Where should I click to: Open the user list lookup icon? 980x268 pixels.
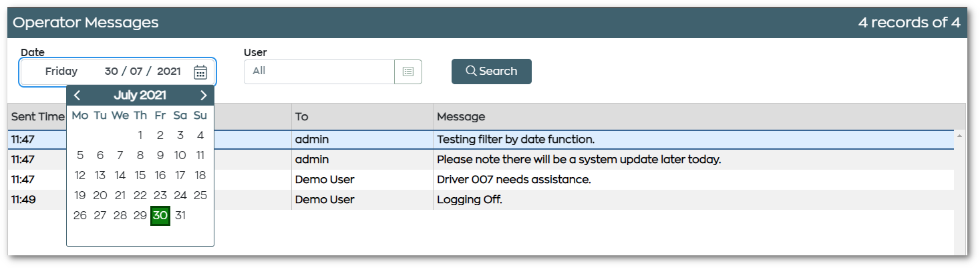pyautogui.click(x=408, y=72)
